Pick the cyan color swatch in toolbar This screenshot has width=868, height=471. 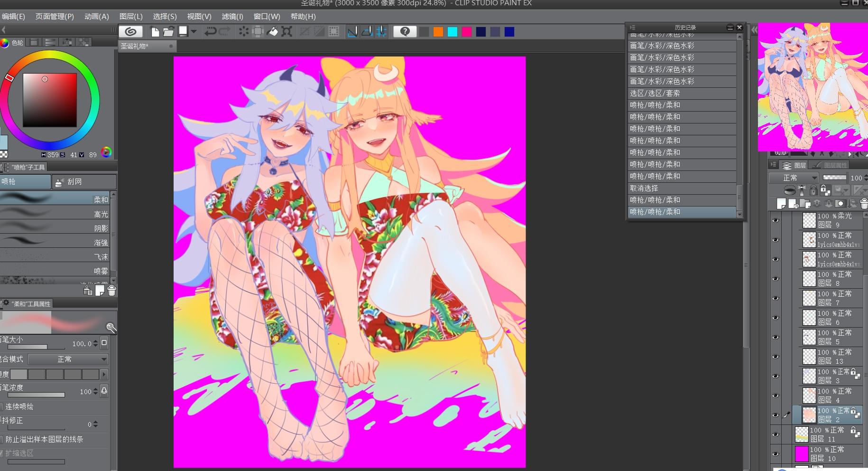point(452,32)
